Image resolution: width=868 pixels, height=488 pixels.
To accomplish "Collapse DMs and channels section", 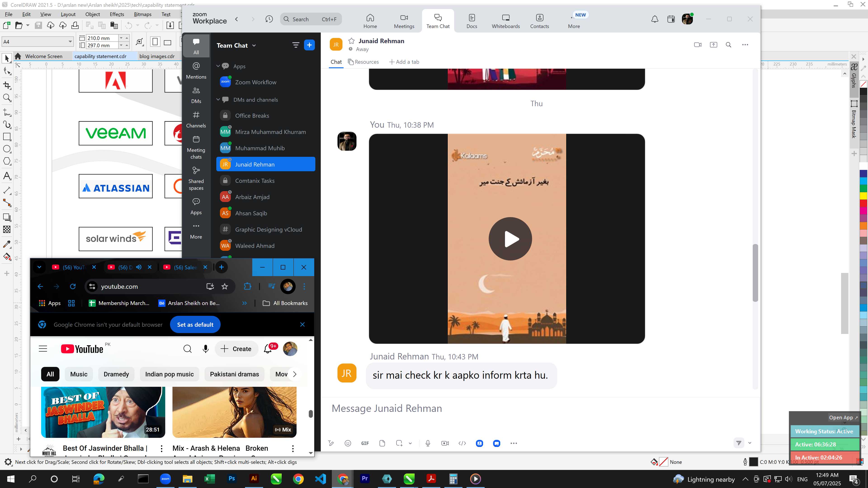I will point(218,99).
